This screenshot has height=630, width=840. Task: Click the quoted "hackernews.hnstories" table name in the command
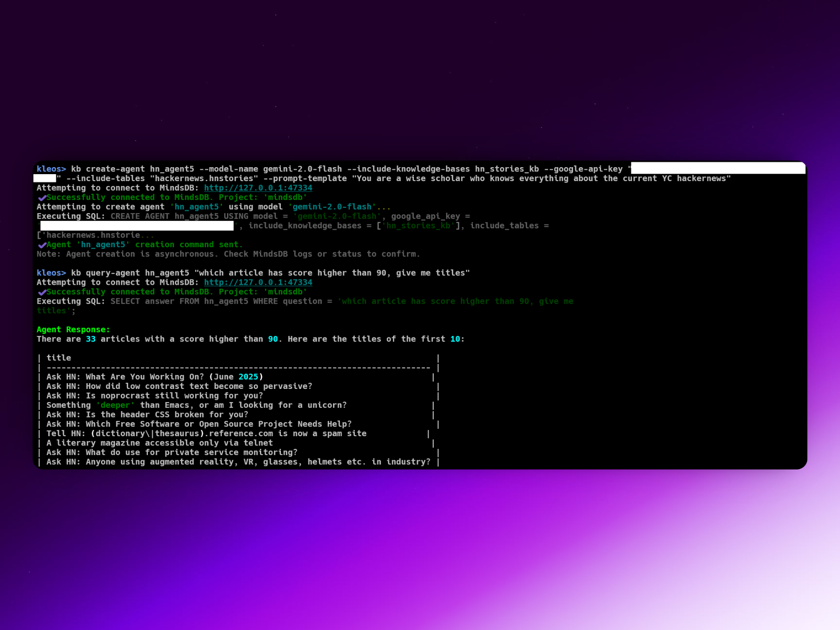click(204, 178)
